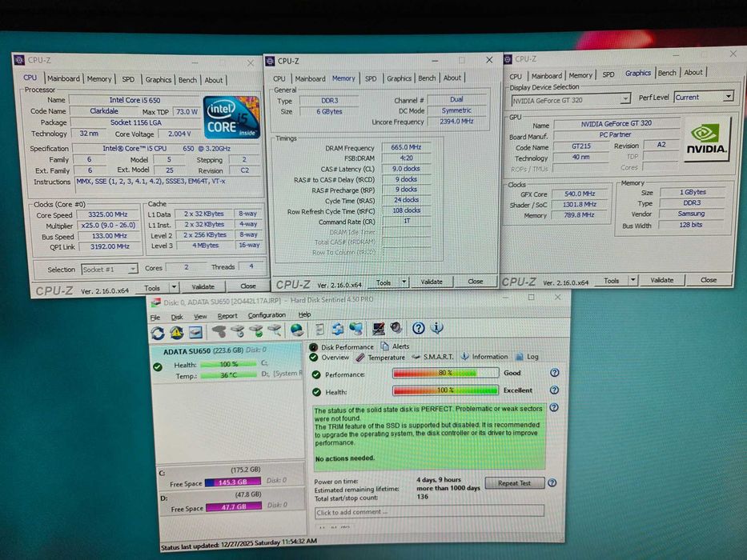Select the ADATA SU650 disk entry
Viewport: 747px width, 560px height.
click(x=227, y=363)
